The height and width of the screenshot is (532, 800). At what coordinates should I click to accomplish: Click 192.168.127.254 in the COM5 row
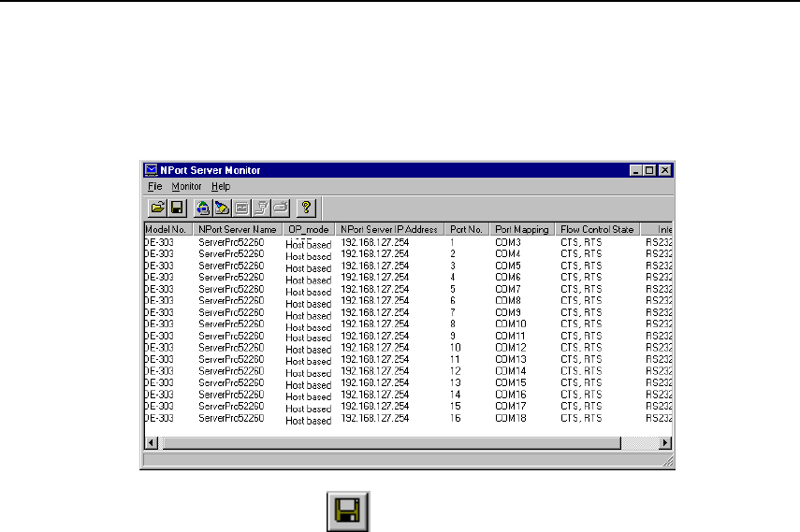coord(375,266)
